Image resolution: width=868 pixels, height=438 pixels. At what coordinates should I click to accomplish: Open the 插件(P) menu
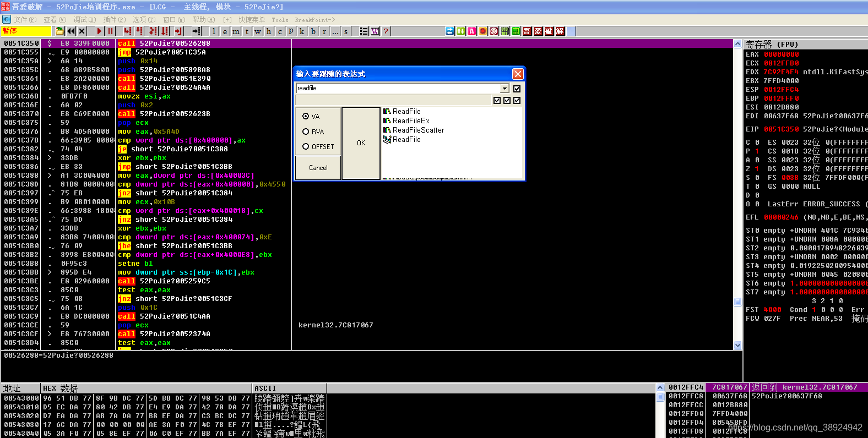point(114,20)
